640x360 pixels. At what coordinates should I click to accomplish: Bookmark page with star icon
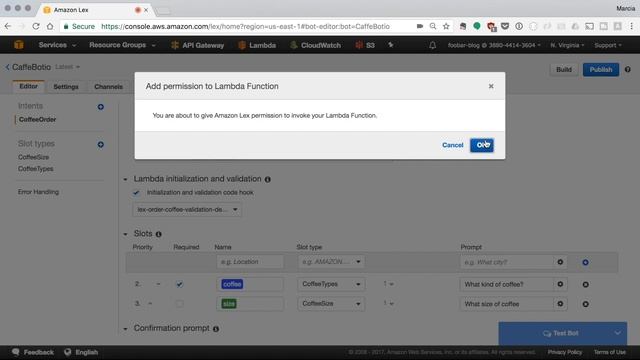pyautogui.click(x=446, y=27)
